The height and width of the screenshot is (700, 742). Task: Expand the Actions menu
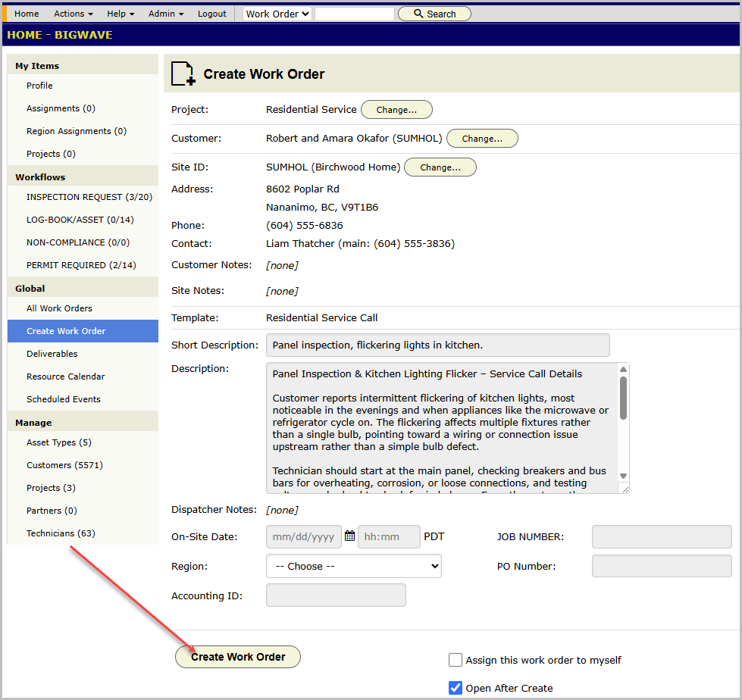tap(73, 14)
